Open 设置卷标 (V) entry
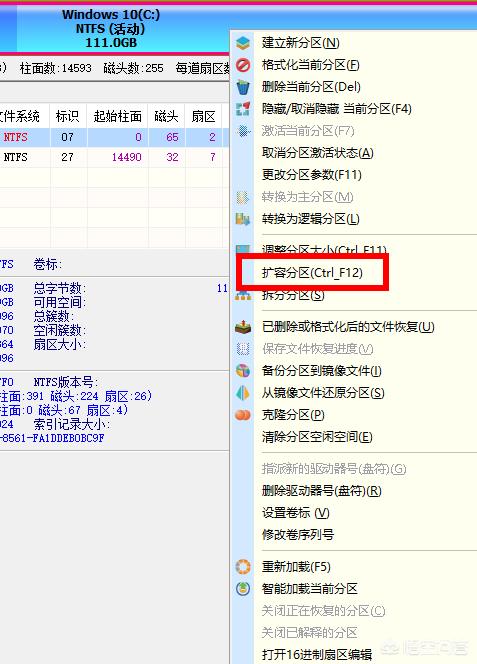Viewport: 477px width, 664px height. pos(296,513)
